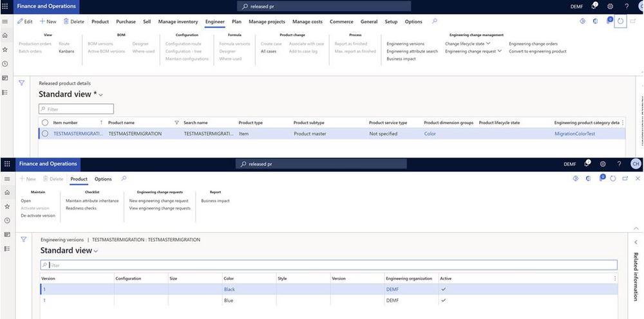Click Business impact in Engineering versions ribbon

click(215, 201)
